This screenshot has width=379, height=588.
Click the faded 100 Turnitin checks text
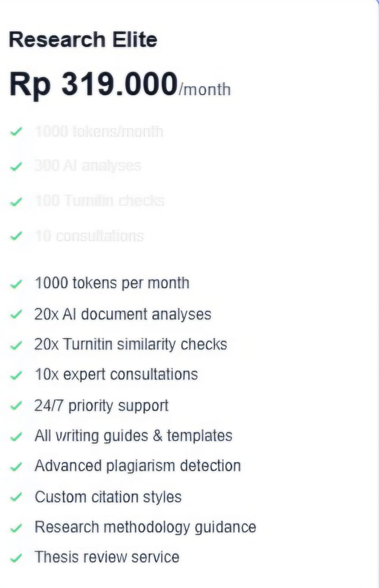pyautogui.click(x=100, y=201)
